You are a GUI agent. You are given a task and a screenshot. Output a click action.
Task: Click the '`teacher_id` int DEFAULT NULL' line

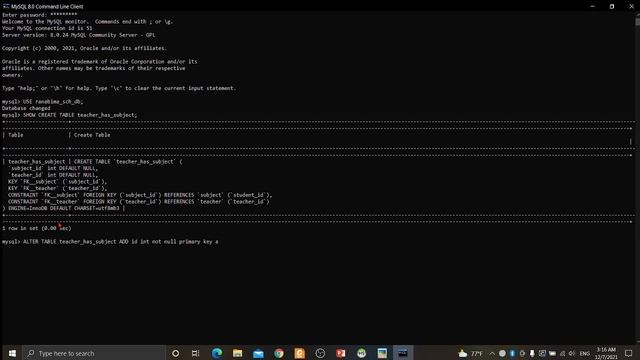click(x=53, y=175)
